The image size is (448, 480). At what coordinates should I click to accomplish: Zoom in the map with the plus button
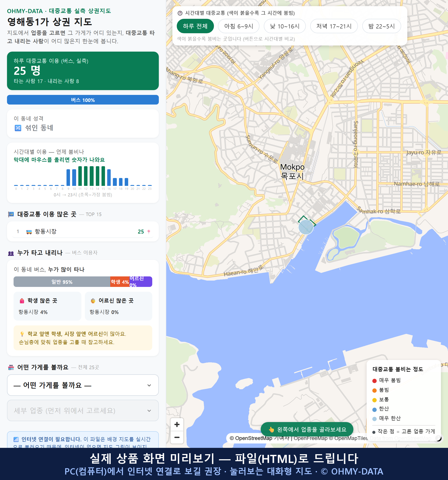[177, 424]
